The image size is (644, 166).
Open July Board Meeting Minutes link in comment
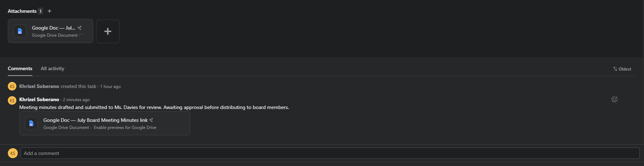(95, 120)
